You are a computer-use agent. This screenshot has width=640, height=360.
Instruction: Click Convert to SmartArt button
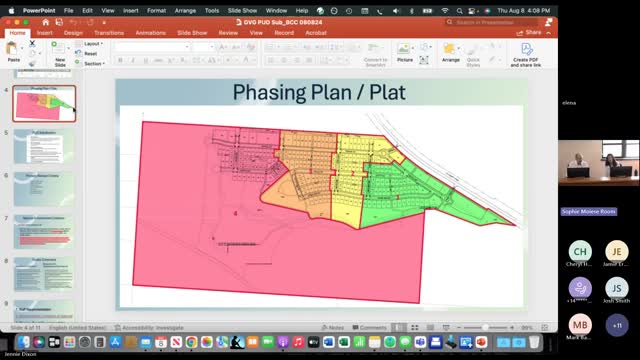[375, 55]
